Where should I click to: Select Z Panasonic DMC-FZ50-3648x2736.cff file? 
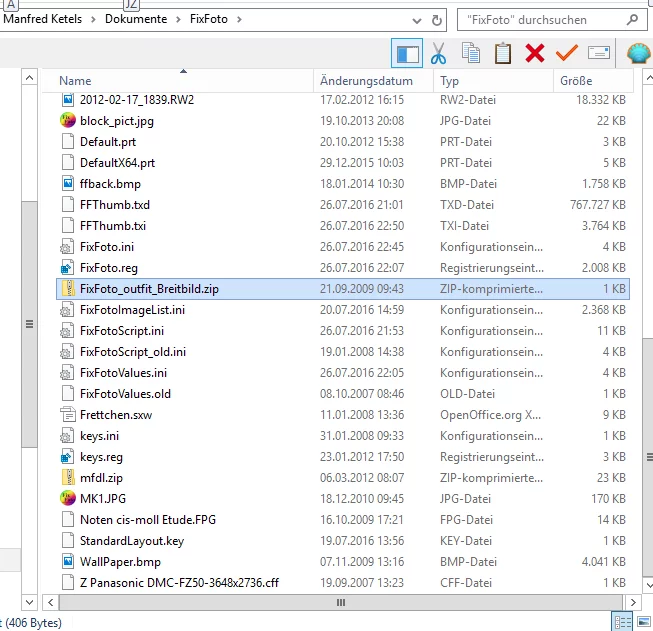[179, 582]
